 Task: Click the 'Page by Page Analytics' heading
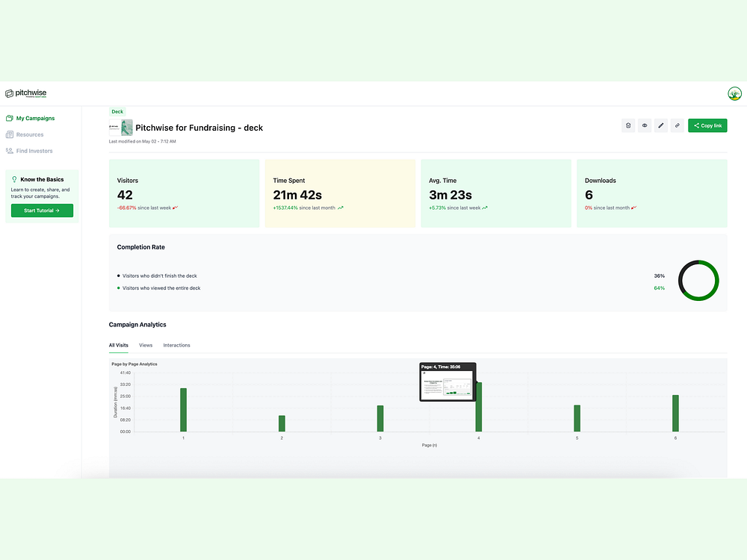pyautogui.click(x=134, y=364)
